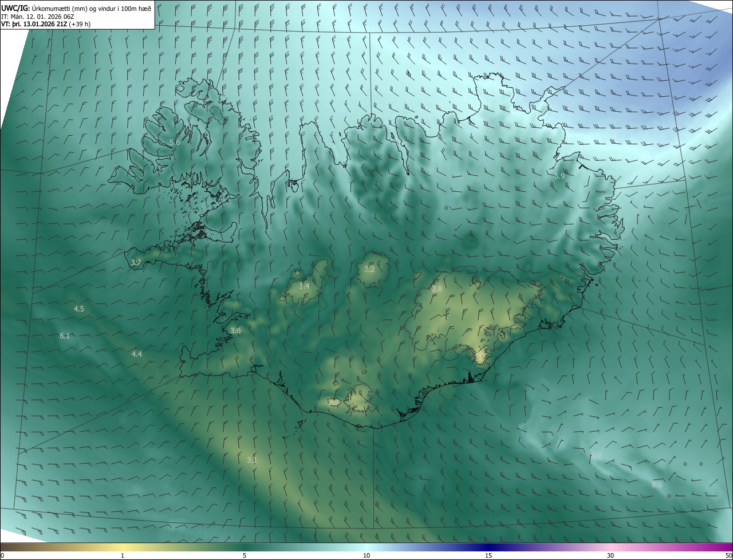The width and height of the screenshot is (733, 560).
Task: Select the 2.8 value on the Vatnajökull glacier
Action: click(x=437, y=289)
